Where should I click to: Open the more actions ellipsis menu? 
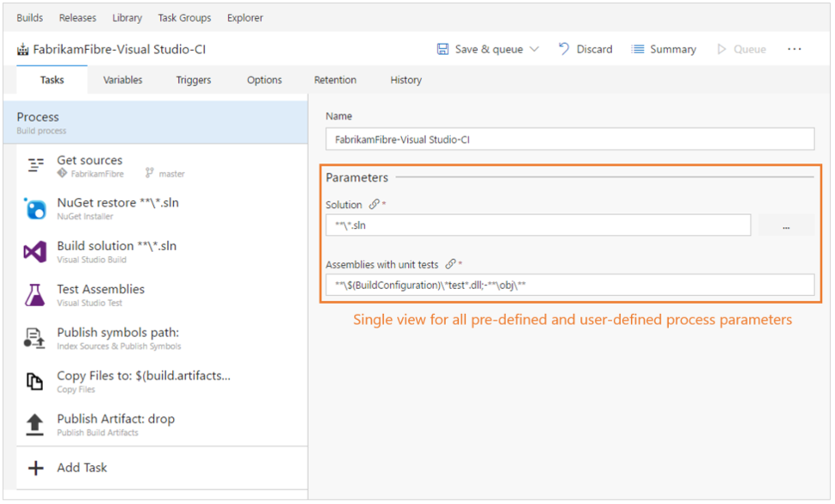click(795, 49)
